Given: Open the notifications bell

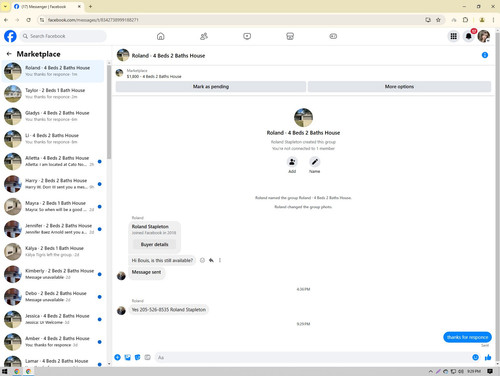Looking at the screenshot, I should coord(469,36).
